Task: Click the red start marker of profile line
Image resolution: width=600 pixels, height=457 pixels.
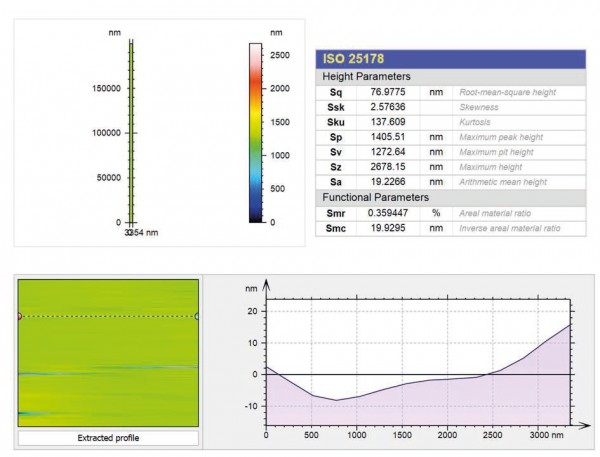Action: 19,316
